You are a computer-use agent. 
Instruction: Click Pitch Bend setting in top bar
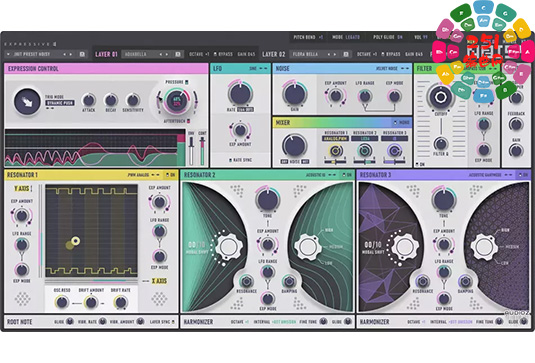coord(308,37)
